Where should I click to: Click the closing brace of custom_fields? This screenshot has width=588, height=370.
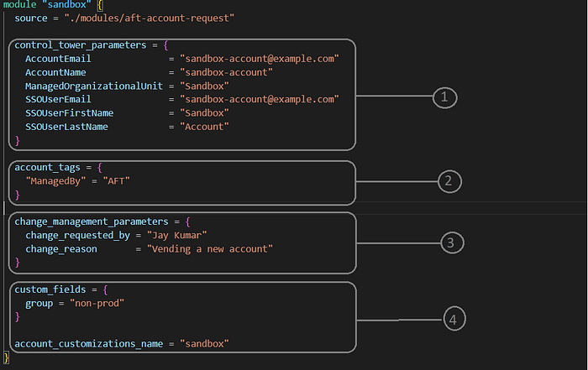point(18,317)
